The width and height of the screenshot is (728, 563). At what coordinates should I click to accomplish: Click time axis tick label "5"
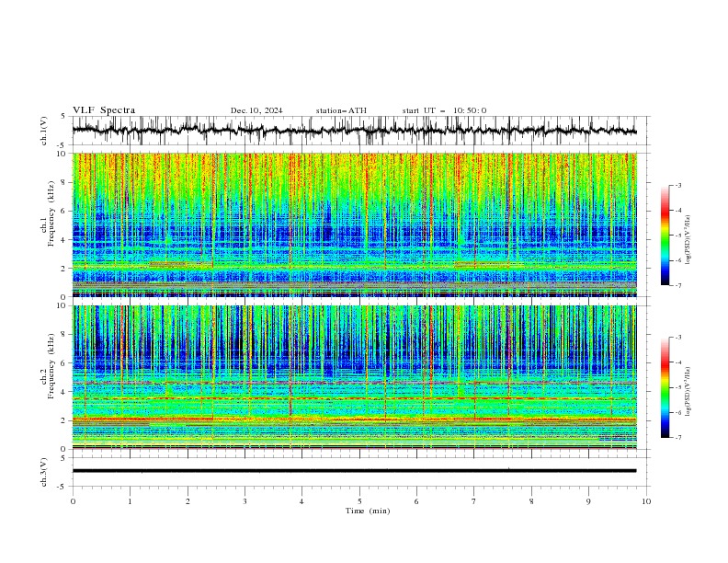pos(359,501)
